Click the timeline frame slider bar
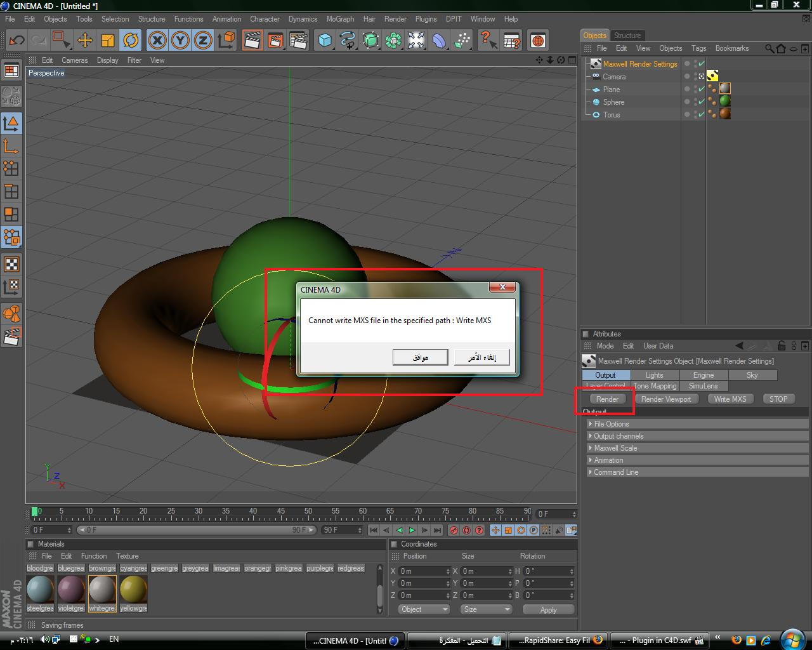 pyautogui.click(x=197, y=530)
